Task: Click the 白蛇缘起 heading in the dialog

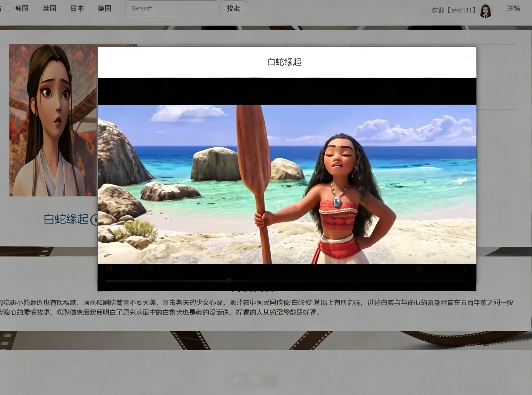Action: (284, 62)
